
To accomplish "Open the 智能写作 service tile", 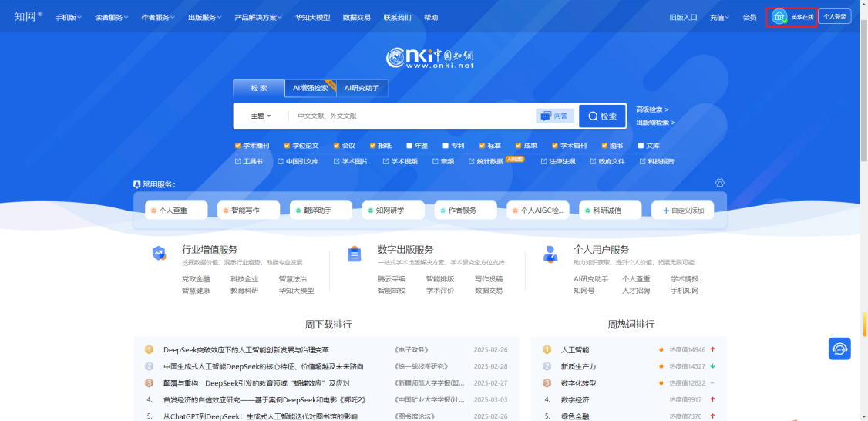I will pyautogui.click(x=248, y=210).
